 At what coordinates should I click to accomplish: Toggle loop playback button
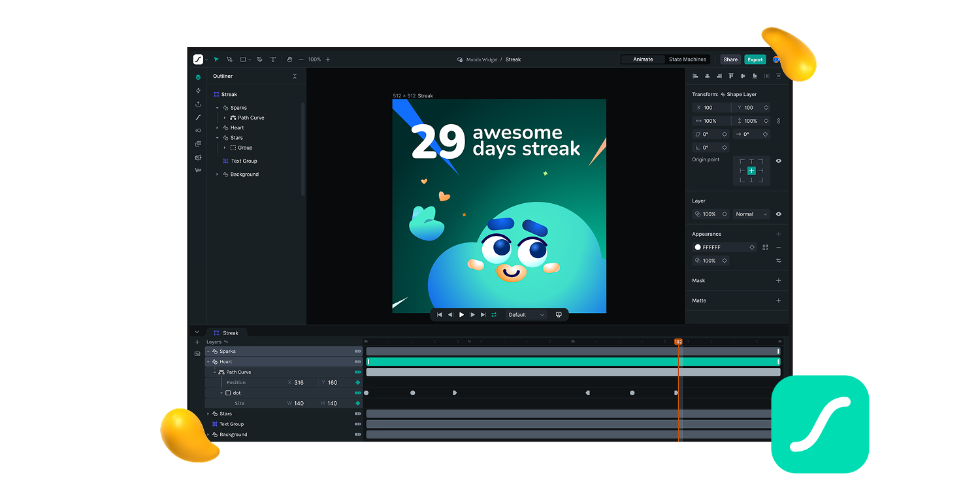coord(494,315)
